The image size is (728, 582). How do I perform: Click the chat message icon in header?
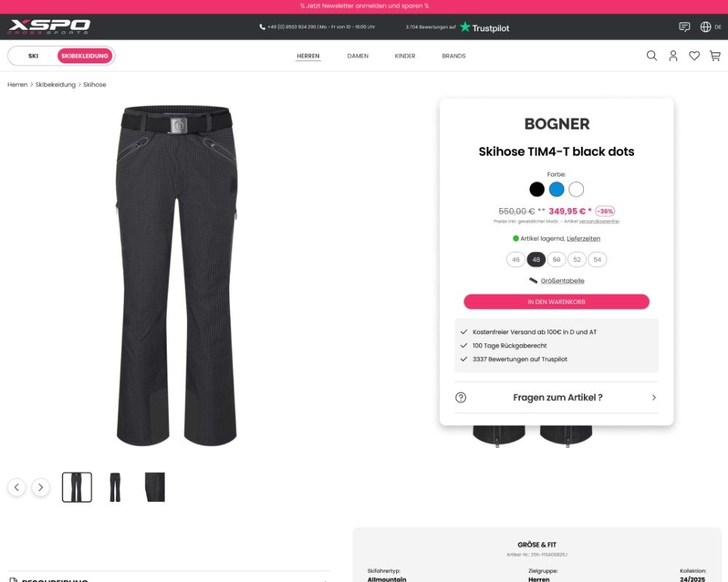click(x=684, y=27)
